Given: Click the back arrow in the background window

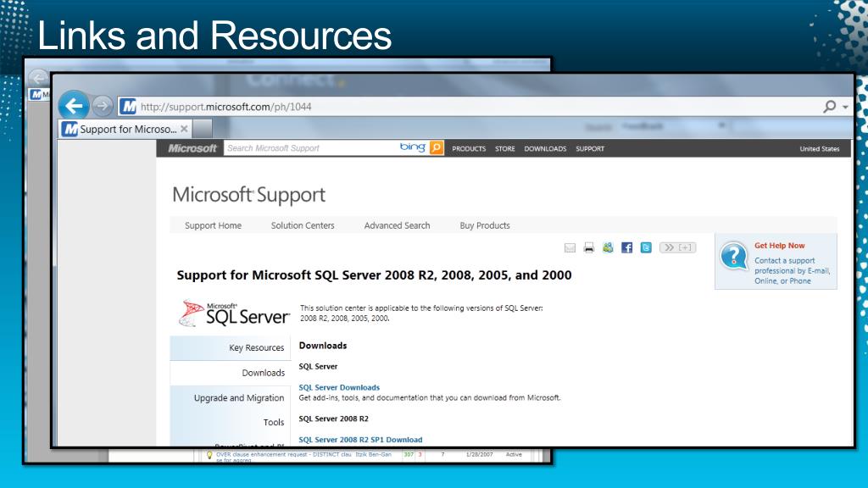Looking at the screenshot, I should coord(37,77).
